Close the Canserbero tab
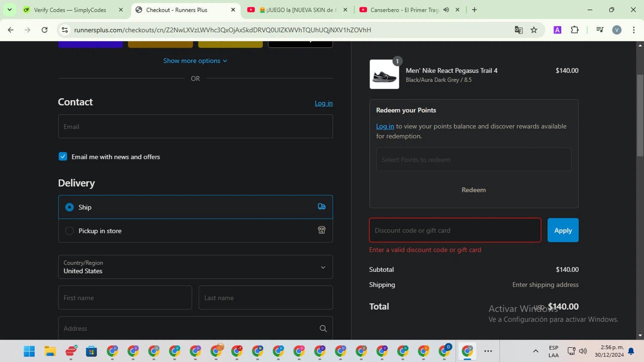Image resolution: width=644 pixels, height=362 pixels. point(458,10)
